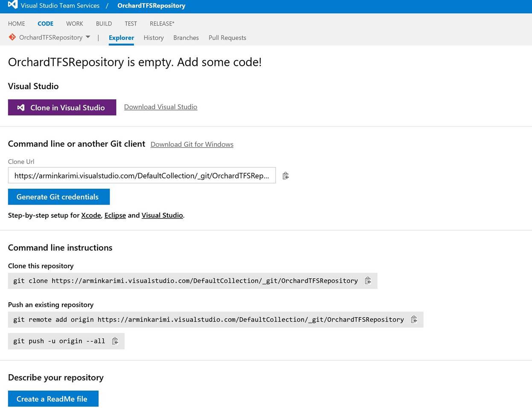Open the WORK hub

75,23
